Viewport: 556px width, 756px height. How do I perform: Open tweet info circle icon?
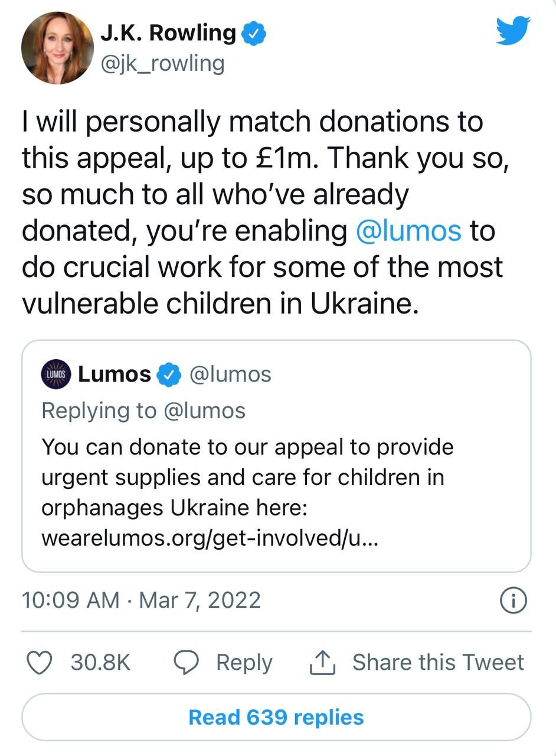(514, 601)
